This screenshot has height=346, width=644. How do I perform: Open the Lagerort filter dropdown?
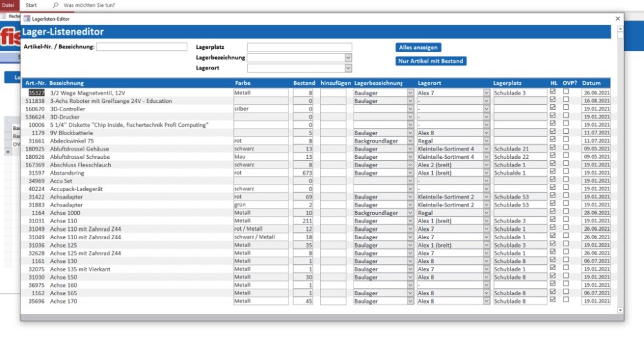[x=348, y=68]
